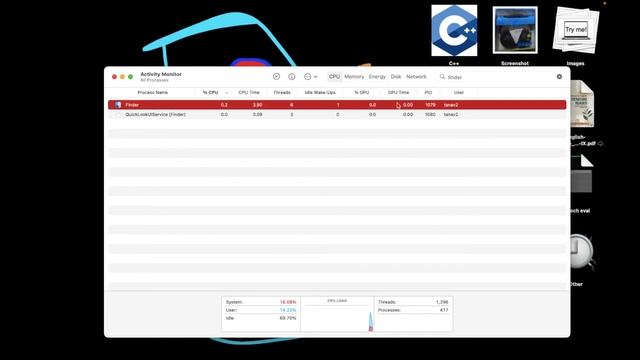This screenshot has width=640, height=360.
Task: Sort by Process Name column header
Action: click(x=153, y=93)
